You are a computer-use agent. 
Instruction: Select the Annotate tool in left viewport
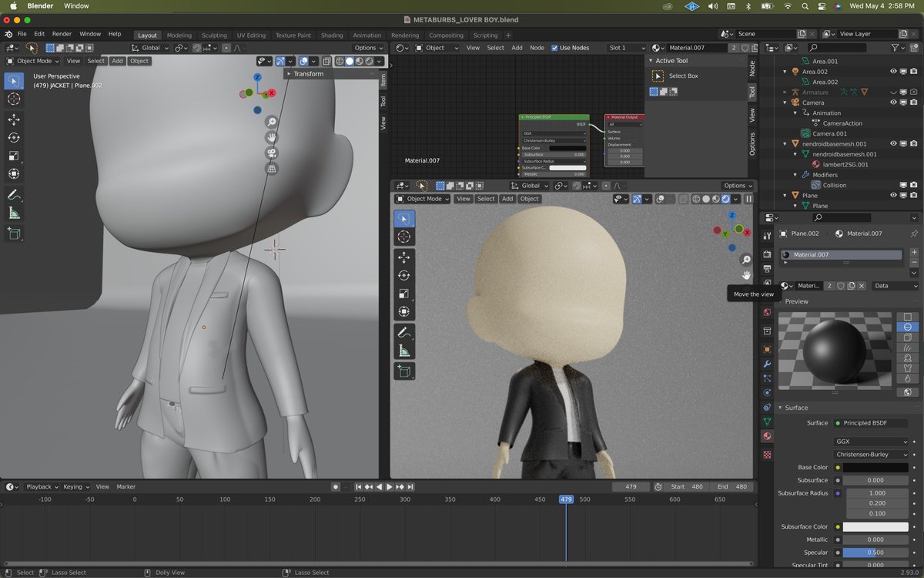coord(14,195)
